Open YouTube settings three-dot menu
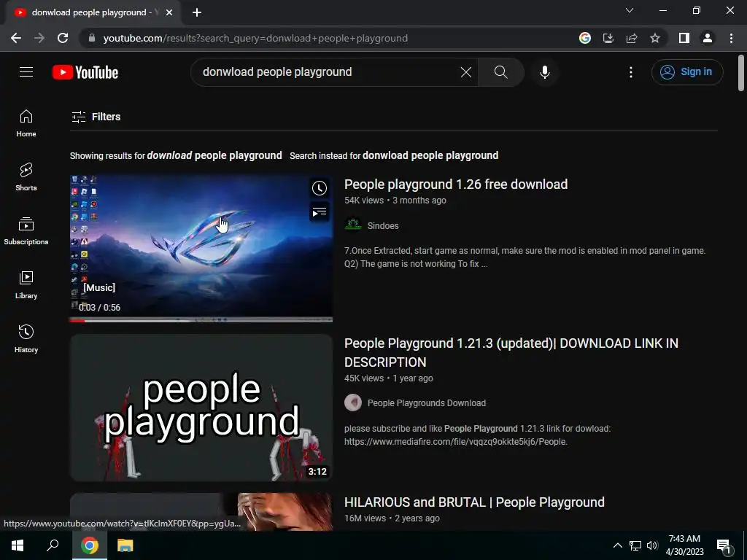The height and width of the screenshot is (560, 747). pyautogui.click(x=631, y=72)
